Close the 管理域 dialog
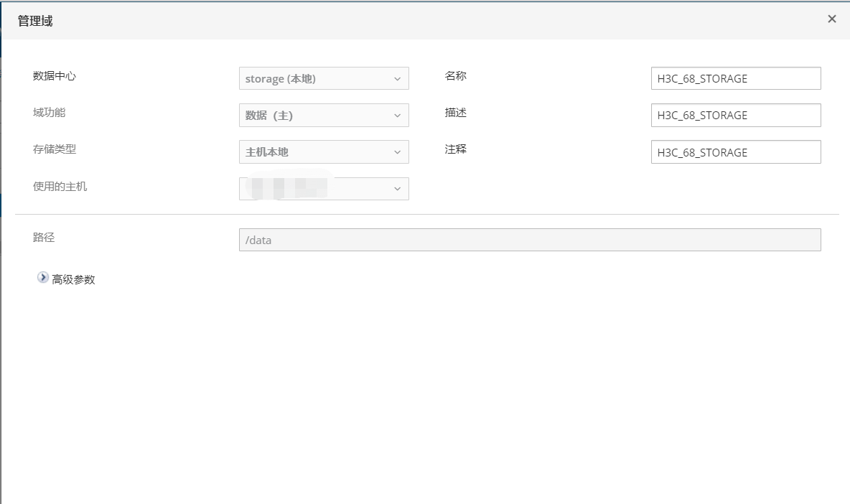 coord(831,19)
